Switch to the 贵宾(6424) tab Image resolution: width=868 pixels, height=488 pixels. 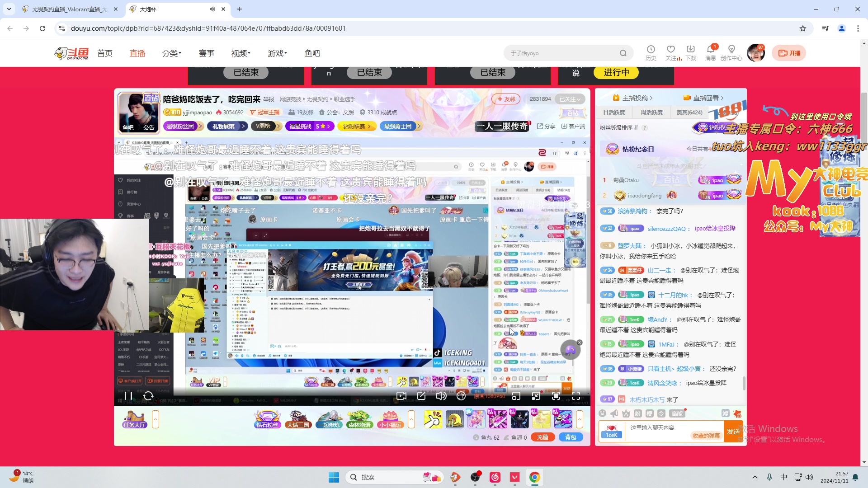[689, 112]
